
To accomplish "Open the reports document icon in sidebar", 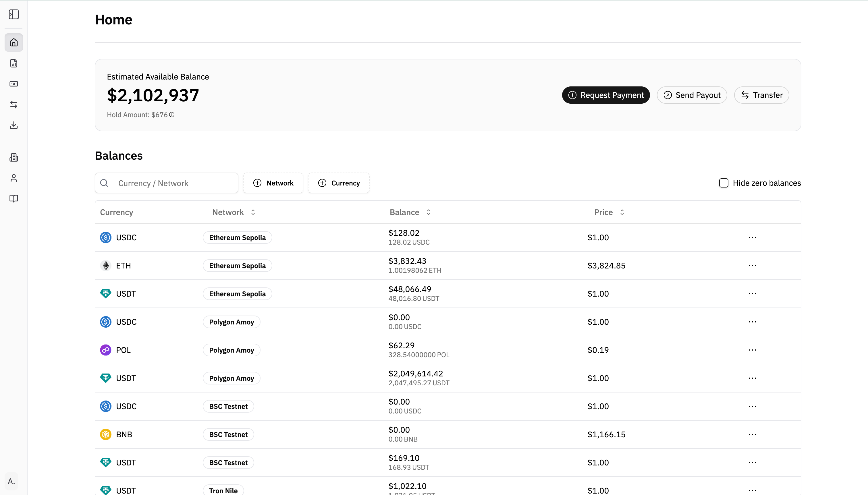I will click(13, 63).
